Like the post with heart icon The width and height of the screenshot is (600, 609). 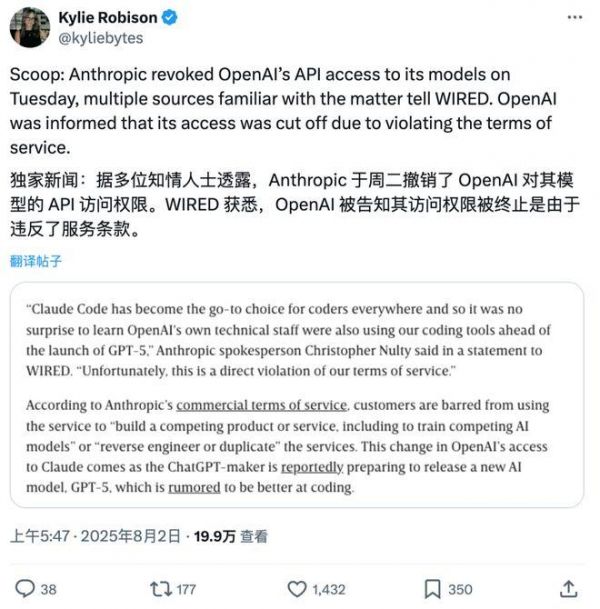tap(297, 589)
